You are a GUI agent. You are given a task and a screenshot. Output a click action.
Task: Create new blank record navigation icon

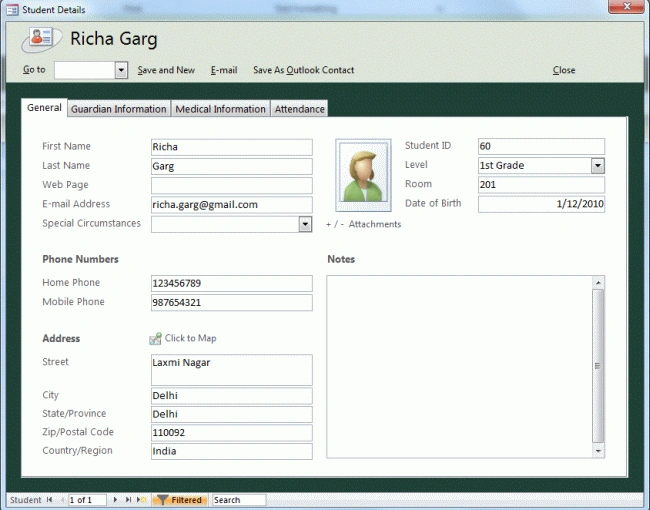(x=141, y=500)
